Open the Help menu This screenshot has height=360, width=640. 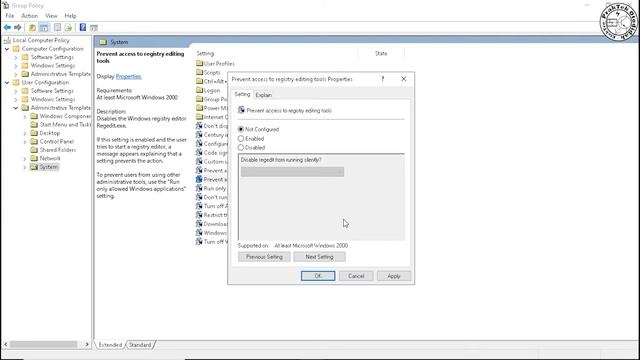pos(70,16)
